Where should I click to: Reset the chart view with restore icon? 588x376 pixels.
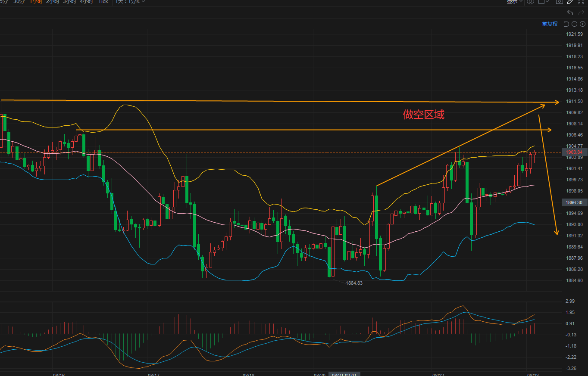[566, 24]
